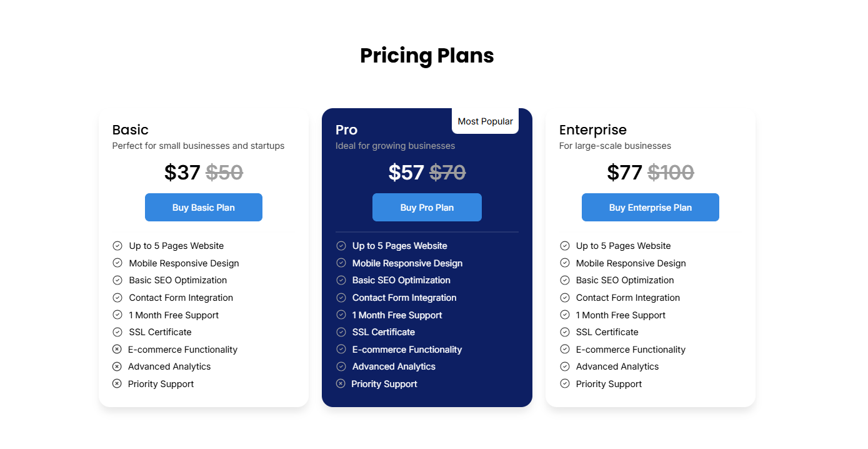Click the Buy Pro Plan button
The width and height of the screenshot is (868, 449).
tap(427, 207)
